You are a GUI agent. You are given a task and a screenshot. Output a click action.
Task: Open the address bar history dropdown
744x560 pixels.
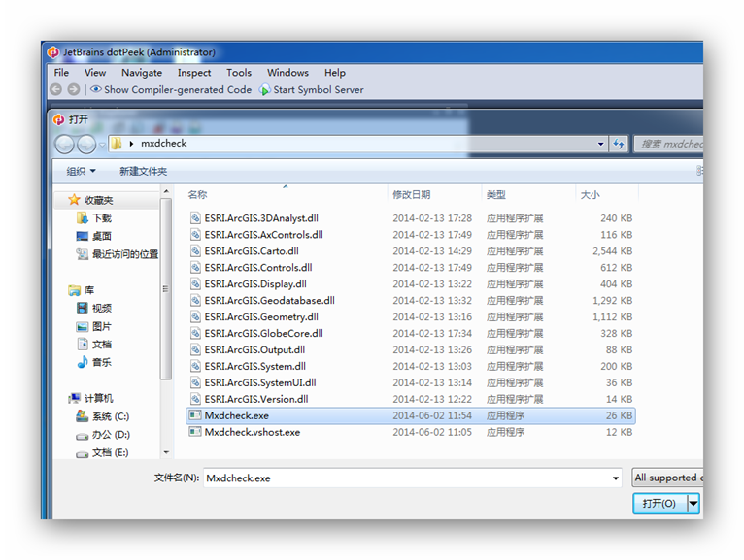coord(600,144)
